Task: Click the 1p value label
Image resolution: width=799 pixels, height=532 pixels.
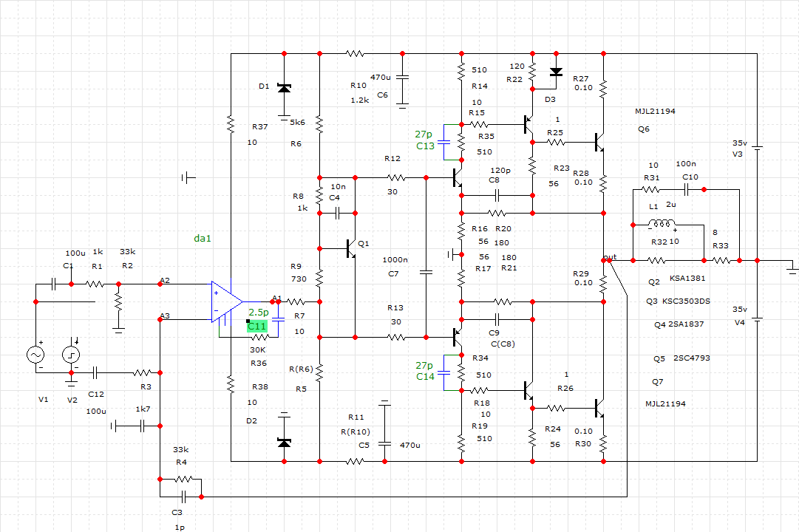Action: (x=180, y=528)
